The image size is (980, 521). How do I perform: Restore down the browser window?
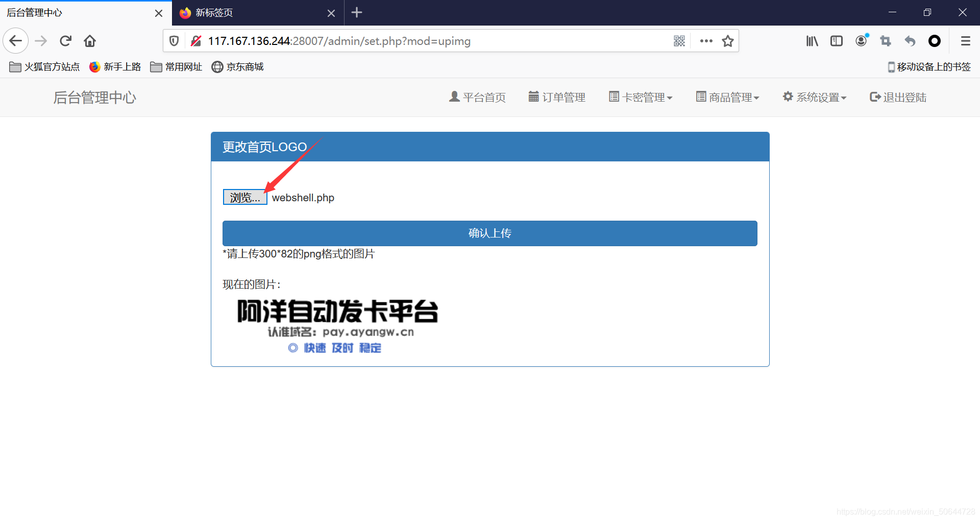[927, 12]
